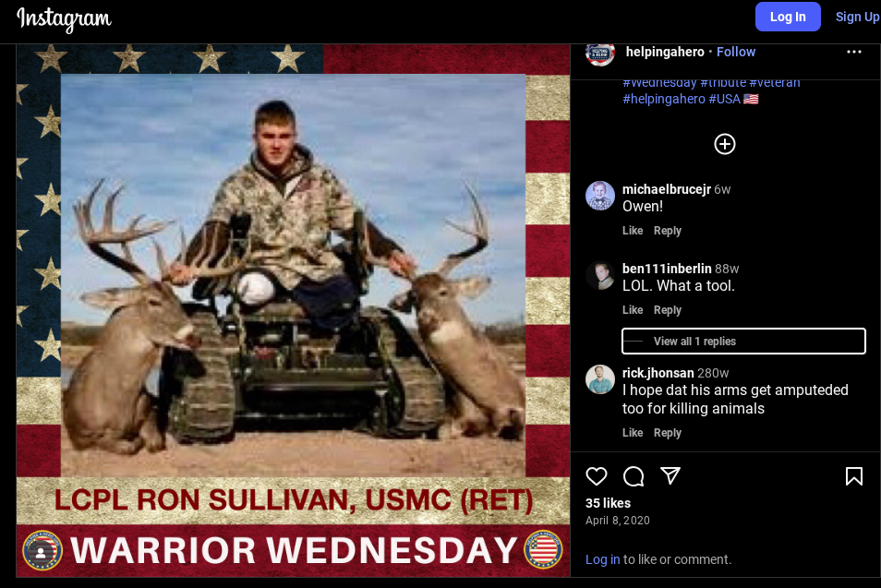Click the Warrior Wednesday post image
Viewport: 881px width, 588px height.
coord(293,310)
